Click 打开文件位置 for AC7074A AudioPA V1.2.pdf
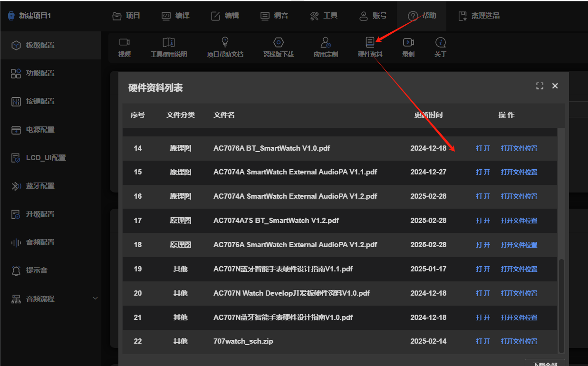The image size is (588, 366). tap(519, 196)
